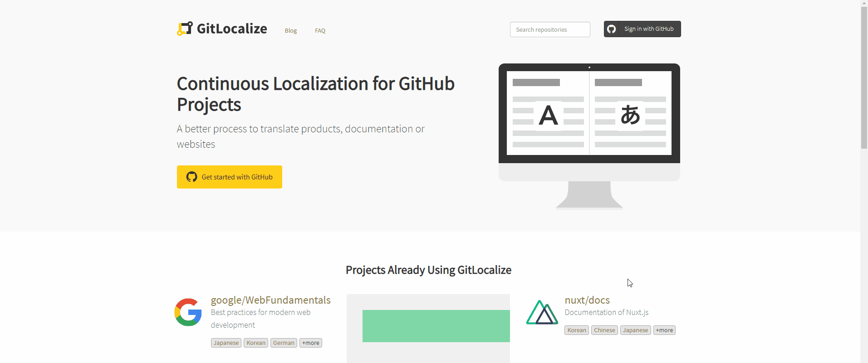
Task: Click the GitHub icon in Get started button
Action: (192, 177)
